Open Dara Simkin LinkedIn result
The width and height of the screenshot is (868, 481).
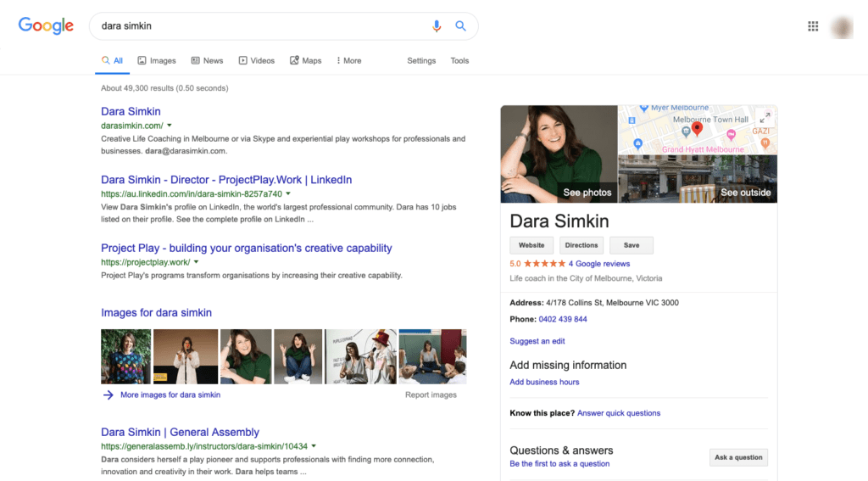226,180
